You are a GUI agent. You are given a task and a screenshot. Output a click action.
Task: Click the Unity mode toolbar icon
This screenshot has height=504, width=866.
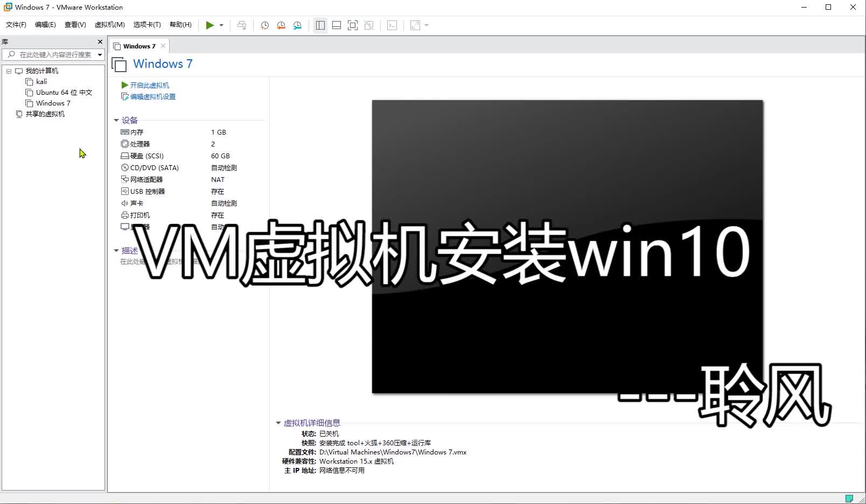pos(369,25)
